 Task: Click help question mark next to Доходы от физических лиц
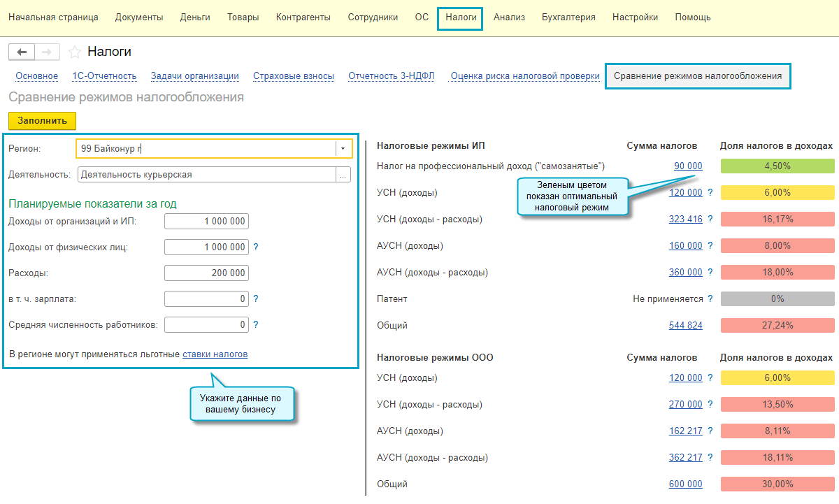(256, 247)
